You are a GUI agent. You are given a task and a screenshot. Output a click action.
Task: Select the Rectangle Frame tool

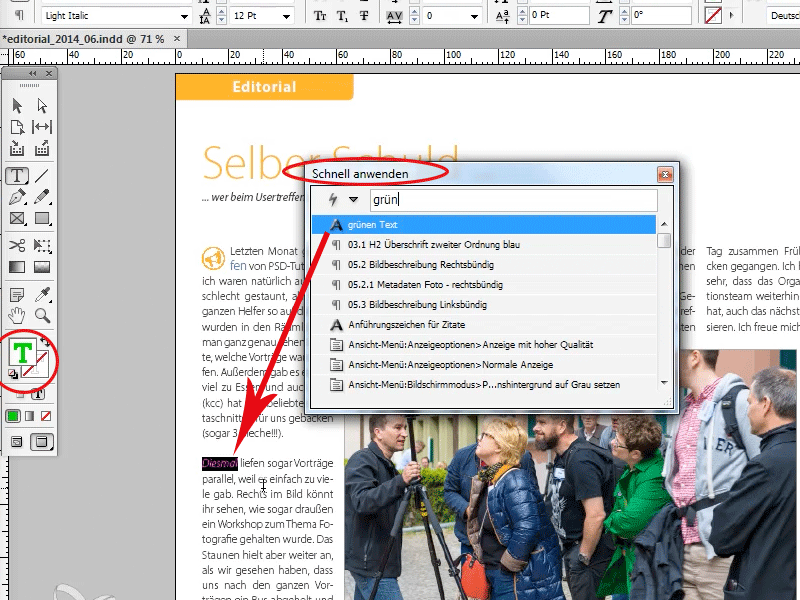click(x=17, y=218)
